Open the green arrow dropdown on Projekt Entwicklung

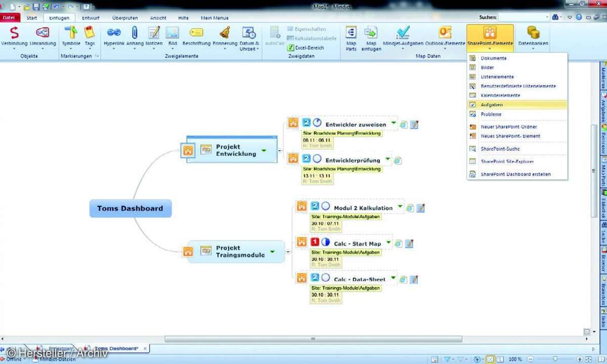[x=264, y=150]
